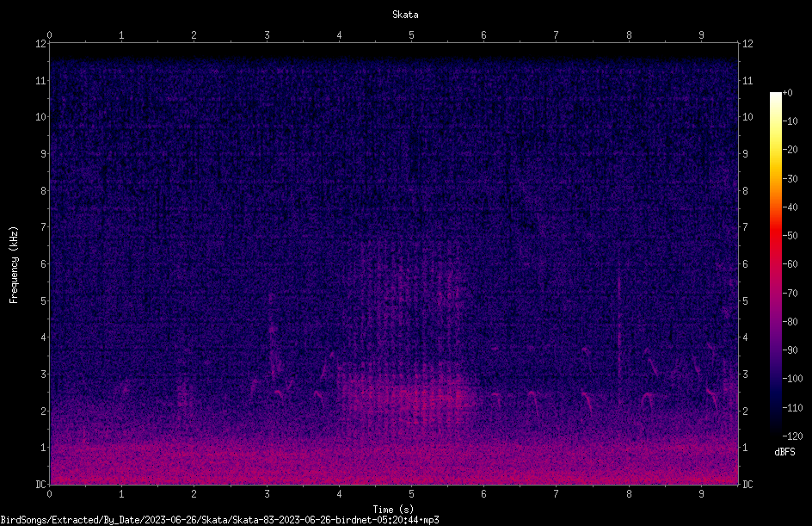Click the '11' label on the right frequency axis
Viewport: 812px width, 526px height.
(x=747, y=80)
